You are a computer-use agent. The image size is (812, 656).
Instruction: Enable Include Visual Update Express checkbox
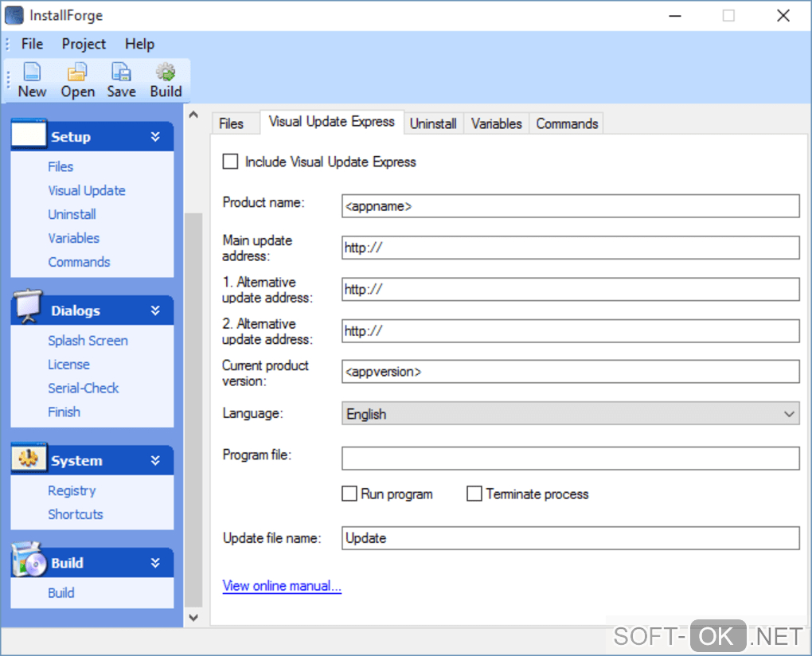[231, 162]
